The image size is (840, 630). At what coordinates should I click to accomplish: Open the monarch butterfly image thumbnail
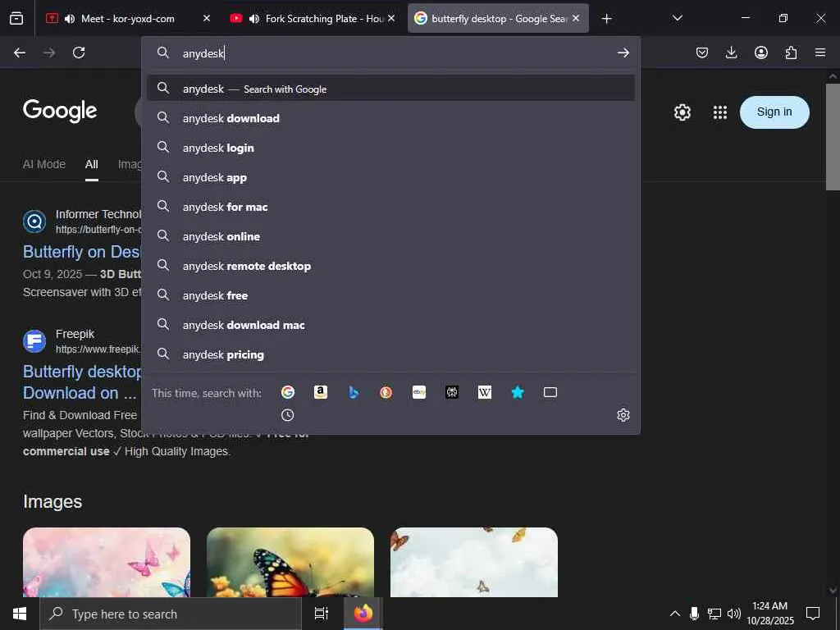point(290,562)
